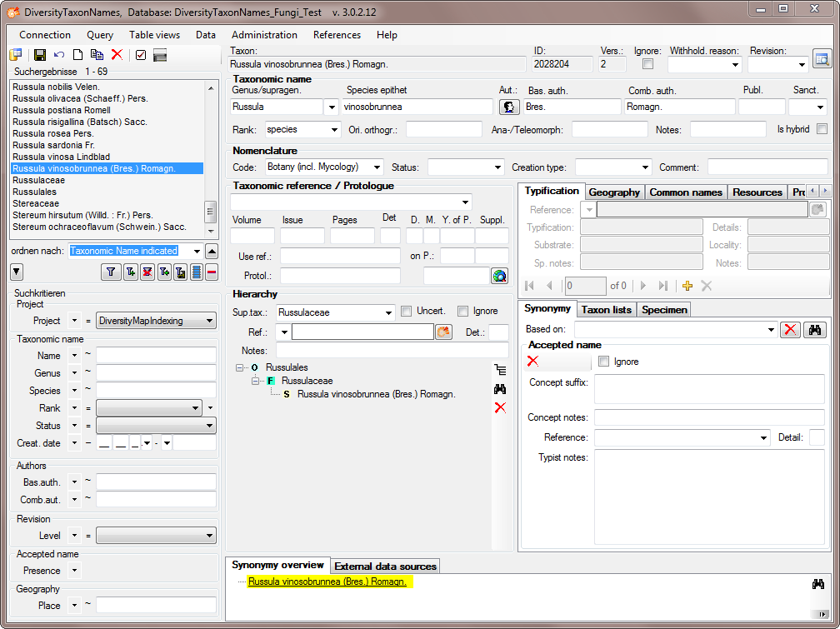The width and height of the screenshot is (840, 629).
Task: Click the copy dataset icon in toolbar
Action: (x=97, y=55)
